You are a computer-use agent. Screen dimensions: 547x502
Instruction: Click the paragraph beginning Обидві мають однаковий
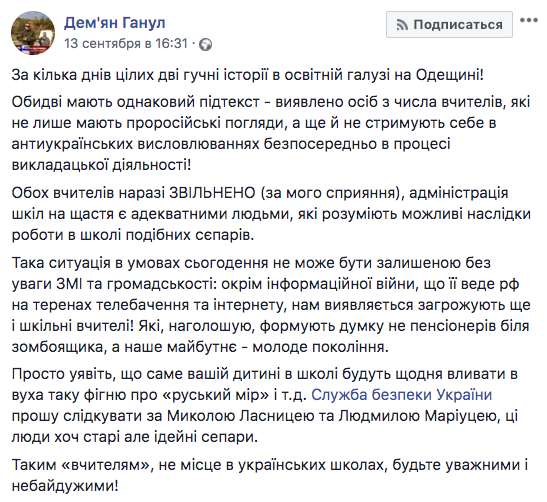pos(271,133)
